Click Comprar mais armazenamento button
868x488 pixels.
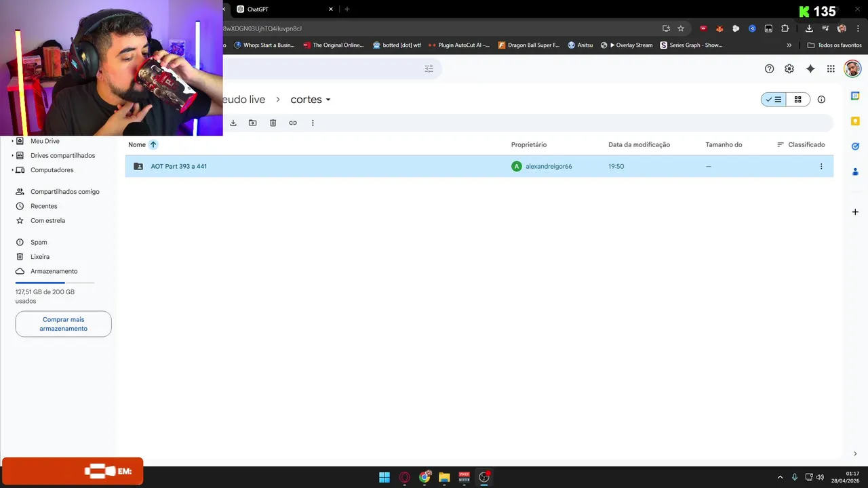[63, 324]
